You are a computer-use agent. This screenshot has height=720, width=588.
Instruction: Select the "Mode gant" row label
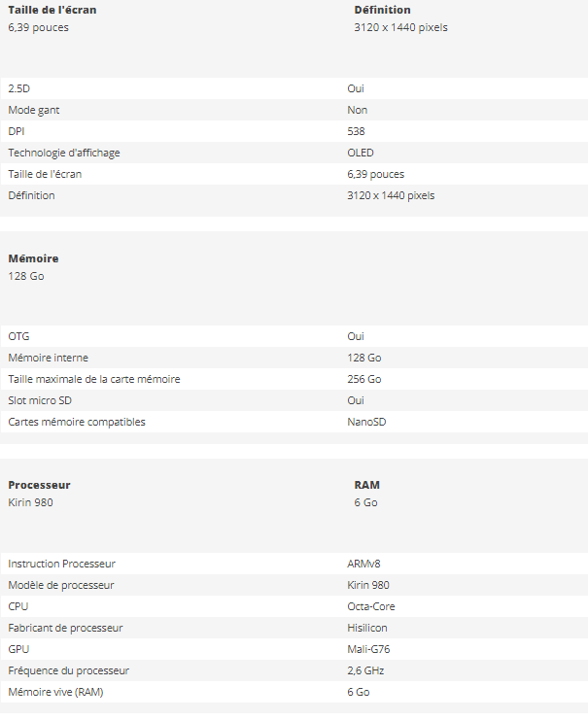[x=32, y=110]
